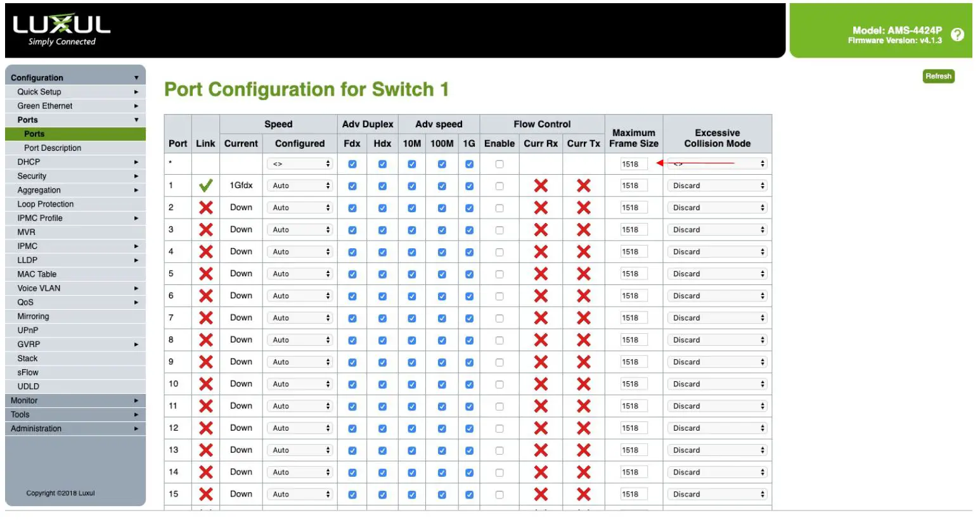980x520 pixels.
Task: Toggle Hdx checkbox for port 3
Action: point(382,230)
